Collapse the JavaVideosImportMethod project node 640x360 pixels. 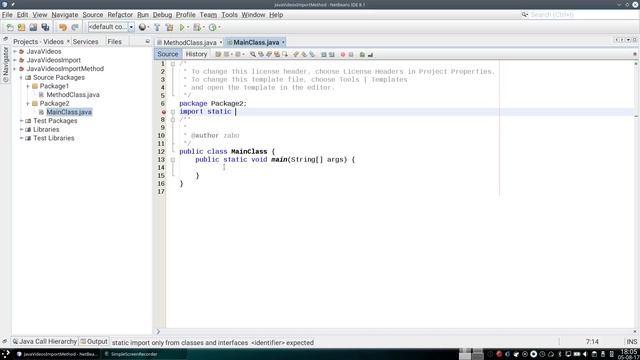(15, 69)
